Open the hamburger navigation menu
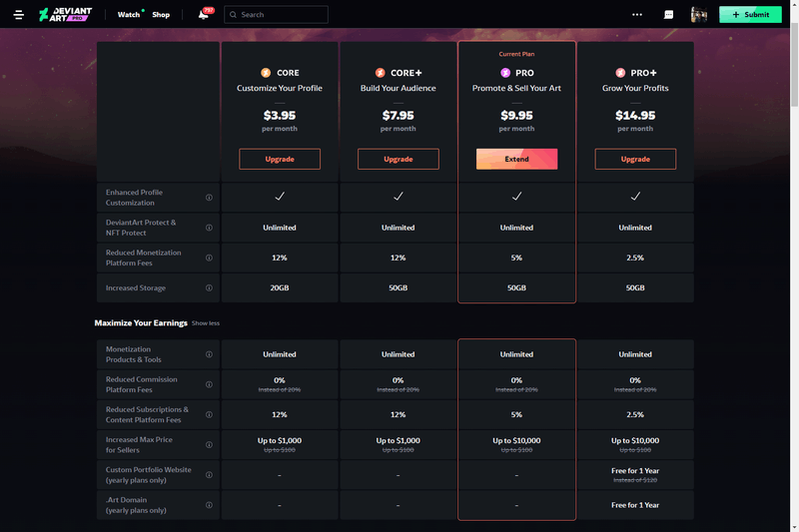 pos(18,15)
